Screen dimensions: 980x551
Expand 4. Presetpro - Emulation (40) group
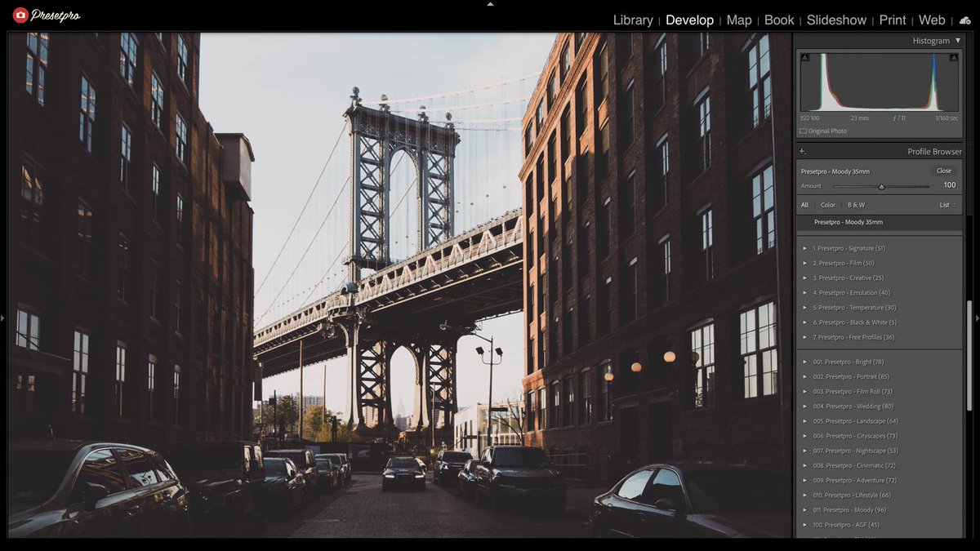coord(804,292)
